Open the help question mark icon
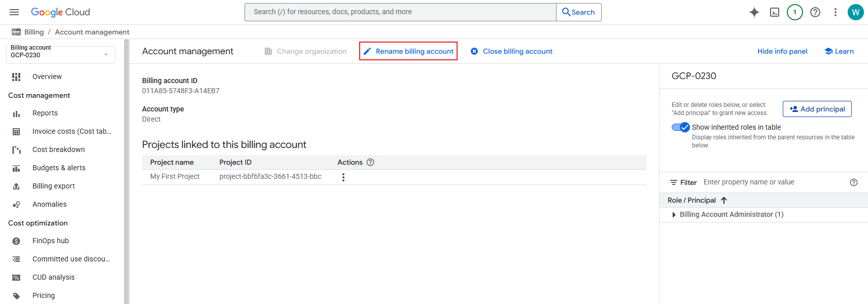Screen dimensions: 868x304 [815, 12]
